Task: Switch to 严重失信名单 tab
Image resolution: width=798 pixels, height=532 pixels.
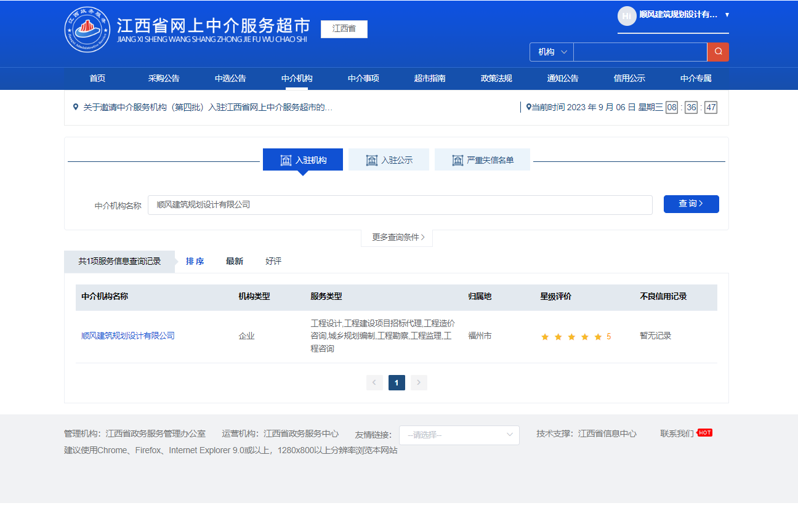Action: tap(482, 159)
